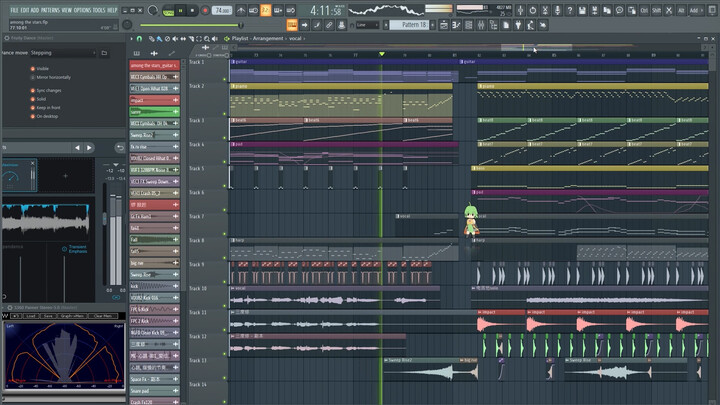Screen dimensions: 720x405
Task: Open the plugin picker plug icon
Action: (x=518, y=25)
